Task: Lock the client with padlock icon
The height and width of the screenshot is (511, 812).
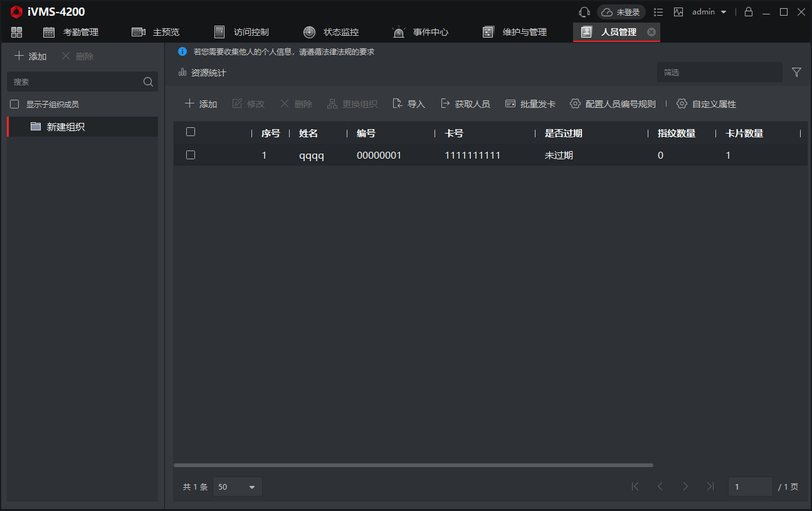Action: point(748,12)
